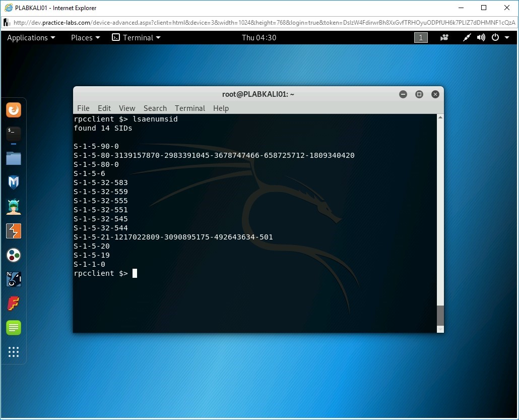Click the clock showing Thu 04:30
The height and width of the screenshot is (420, 519).
[x=259, y=38]
